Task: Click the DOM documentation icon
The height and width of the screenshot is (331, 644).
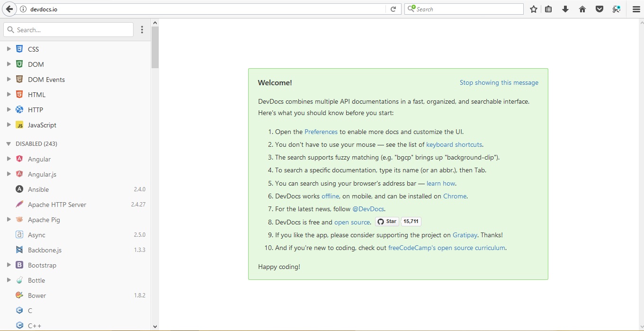Action: 19,64
